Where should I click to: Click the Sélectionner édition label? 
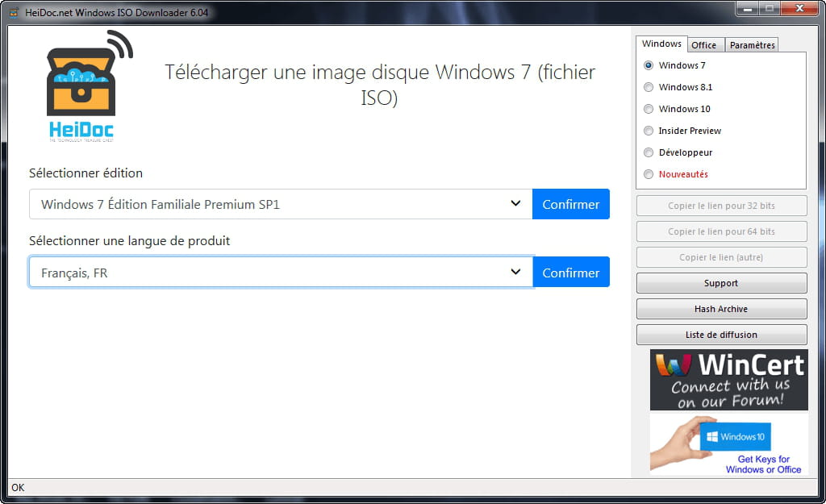pos(86,173)
